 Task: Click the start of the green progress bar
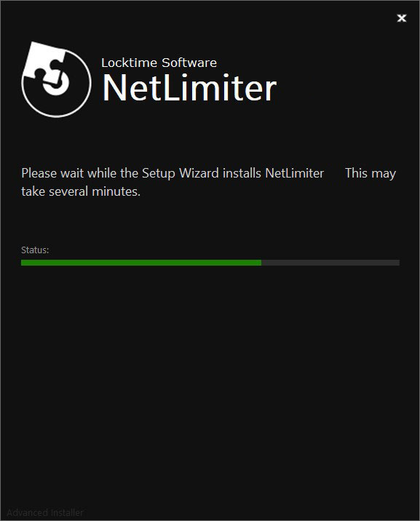pos(23,263)
